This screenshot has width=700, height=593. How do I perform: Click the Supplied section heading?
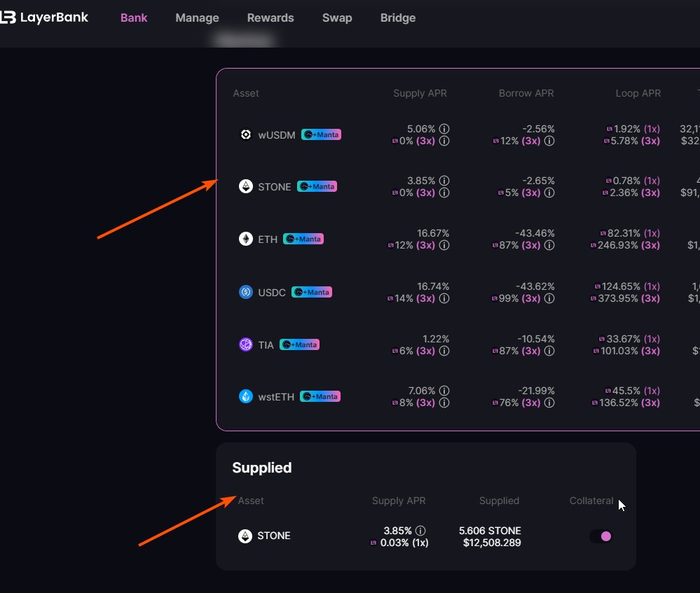(x=262, y=468)
